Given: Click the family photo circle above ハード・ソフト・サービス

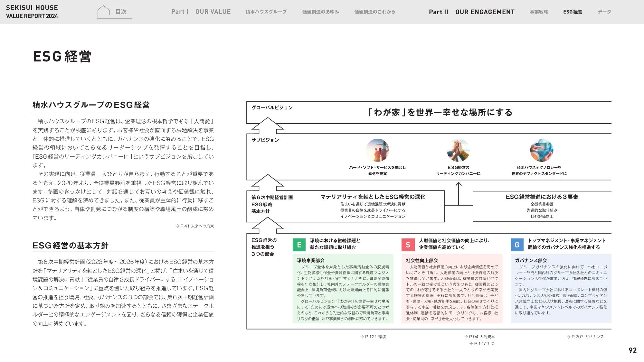Looking at the screenshot, I should (378, 150).
